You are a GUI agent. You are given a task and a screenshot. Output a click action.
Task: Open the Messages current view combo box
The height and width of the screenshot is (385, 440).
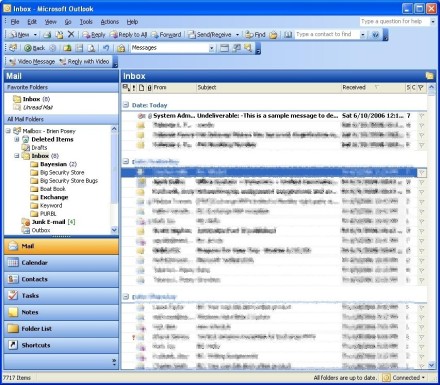(173, 48)
